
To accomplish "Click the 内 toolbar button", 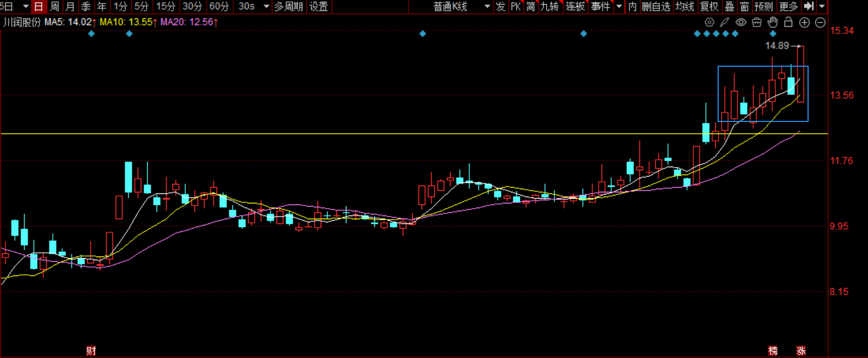I will pyautogui.click(x=632, y=6).
